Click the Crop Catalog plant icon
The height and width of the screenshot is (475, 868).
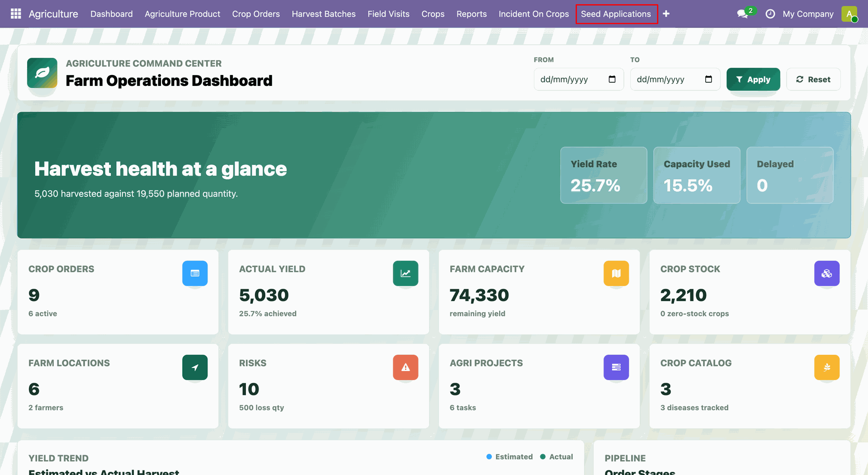coord(827,367)
